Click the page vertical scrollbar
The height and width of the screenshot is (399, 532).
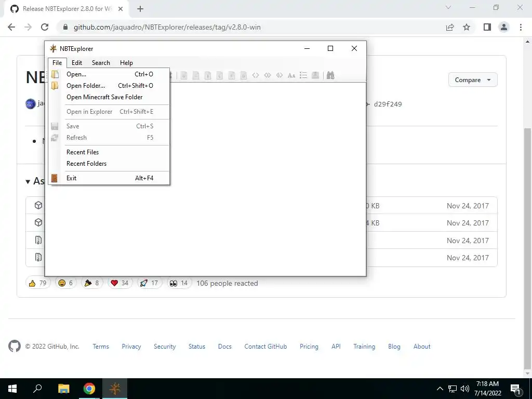click(527, 249)
